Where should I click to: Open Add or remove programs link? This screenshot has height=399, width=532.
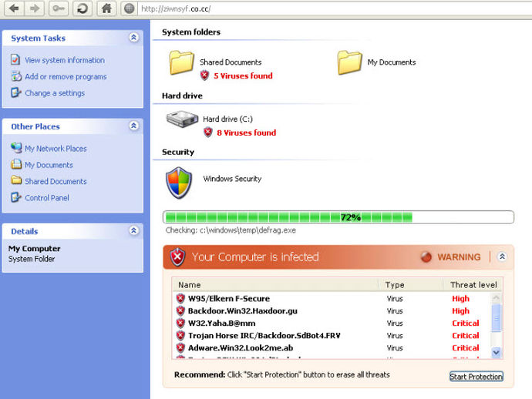tap(66, 76)
